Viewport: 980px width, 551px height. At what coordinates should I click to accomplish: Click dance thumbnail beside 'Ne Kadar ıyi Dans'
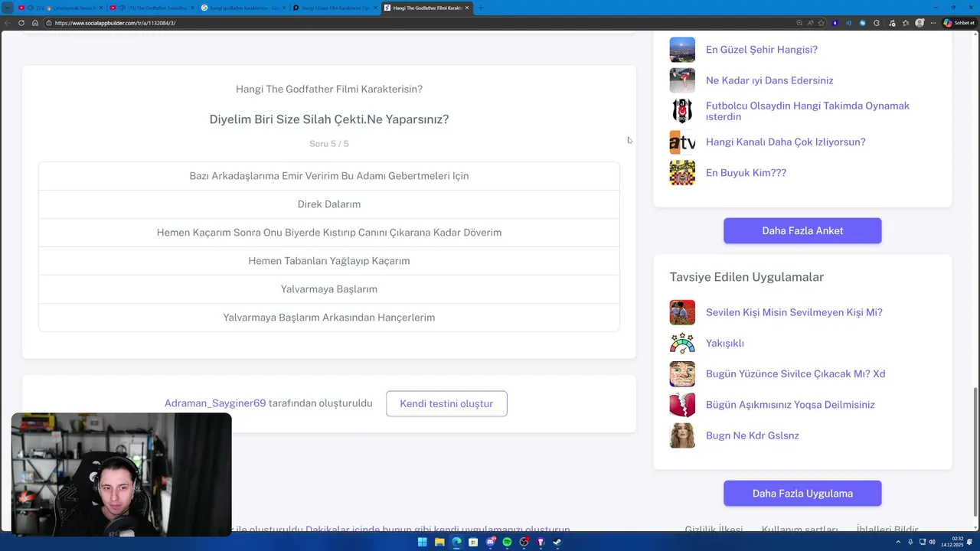coord(682,80)
